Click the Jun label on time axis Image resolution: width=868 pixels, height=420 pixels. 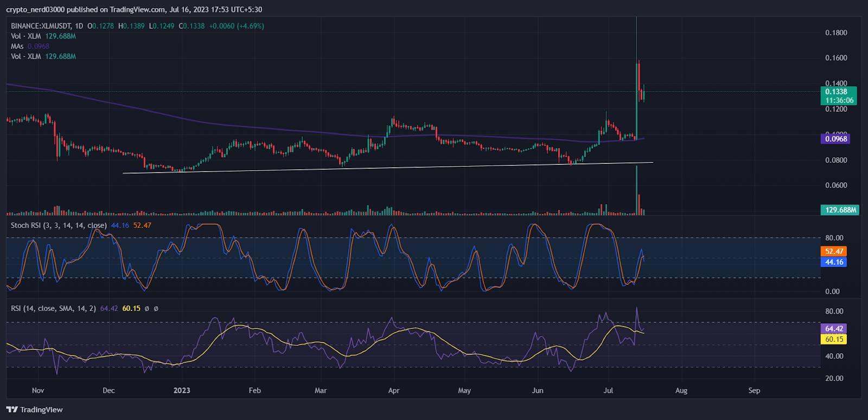pos(538,391)
